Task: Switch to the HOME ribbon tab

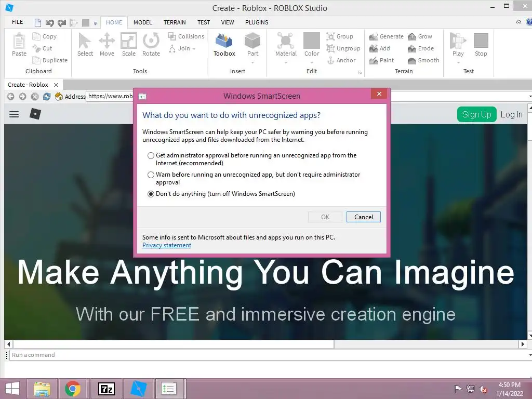Action: pyautogui.click(x=114, y=22)
